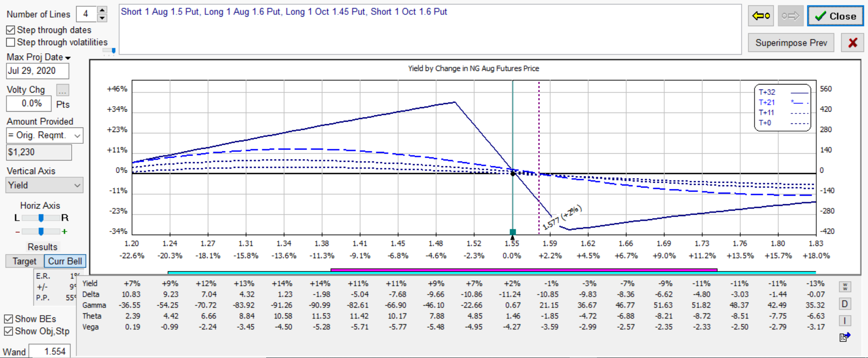
Task: Adjust the Horiz Axis minus-plus zoom slider
Action: 41,231
